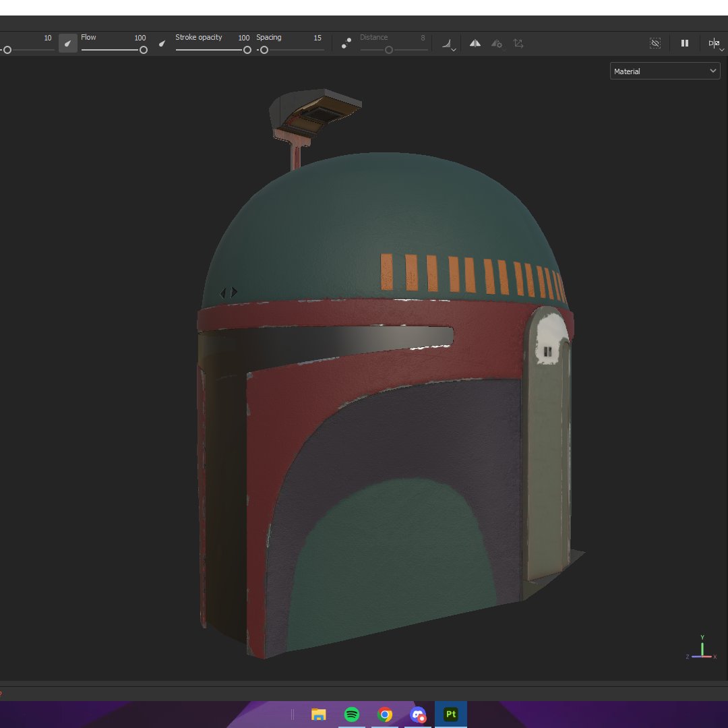
Task: Open the viewport split mode dropdown
Action: 715,44
